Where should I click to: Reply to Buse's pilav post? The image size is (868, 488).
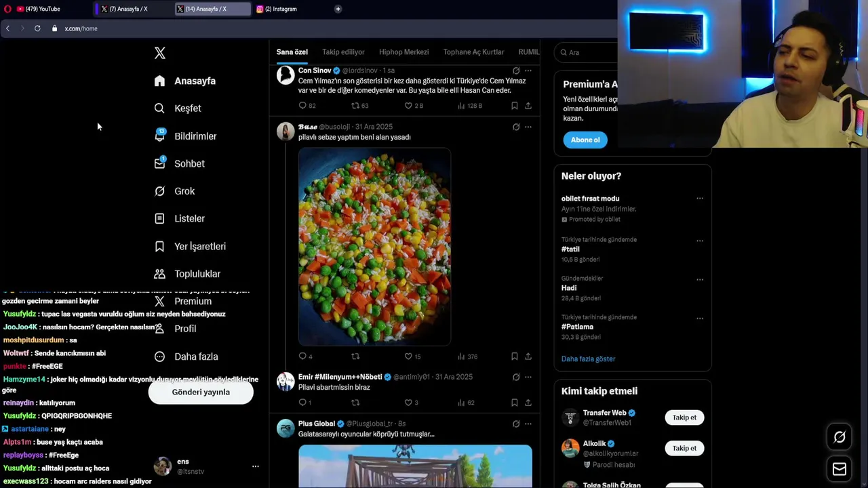[x=302, y=357]
